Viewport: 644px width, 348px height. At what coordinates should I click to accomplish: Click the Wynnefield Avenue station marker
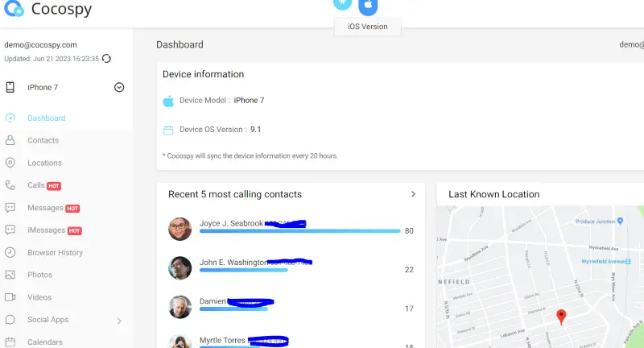click(628, 261)
